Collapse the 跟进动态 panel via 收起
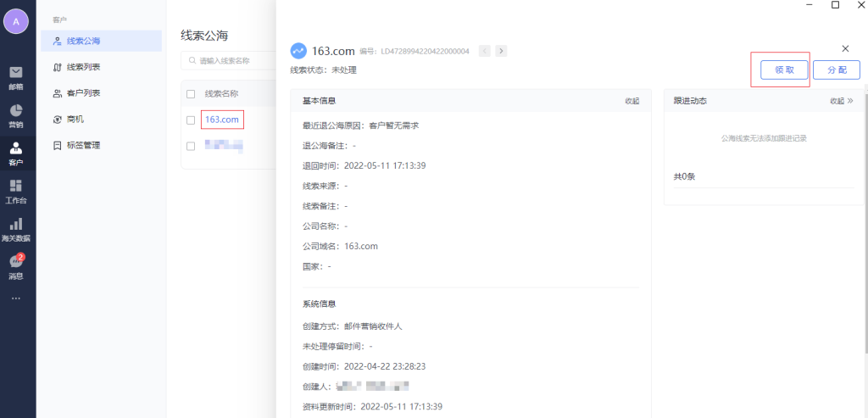 pos(841,101)
